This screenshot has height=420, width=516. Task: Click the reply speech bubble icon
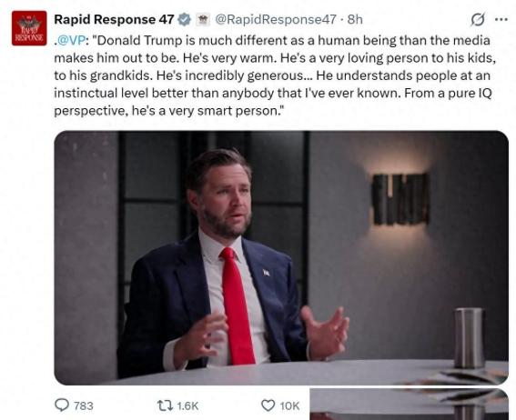coord(62,405)
